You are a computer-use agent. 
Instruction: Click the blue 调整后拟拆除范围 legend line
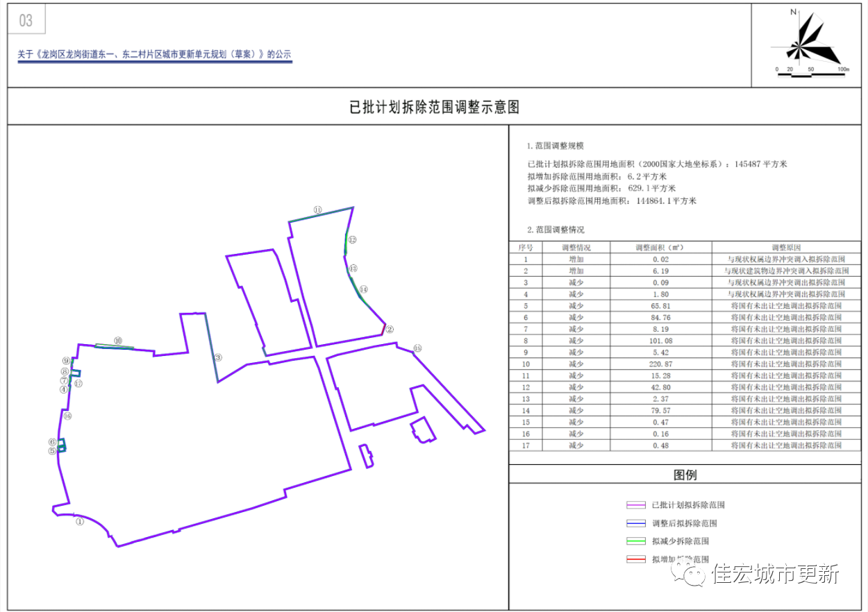pyautogui.click(x=635, y=523)
